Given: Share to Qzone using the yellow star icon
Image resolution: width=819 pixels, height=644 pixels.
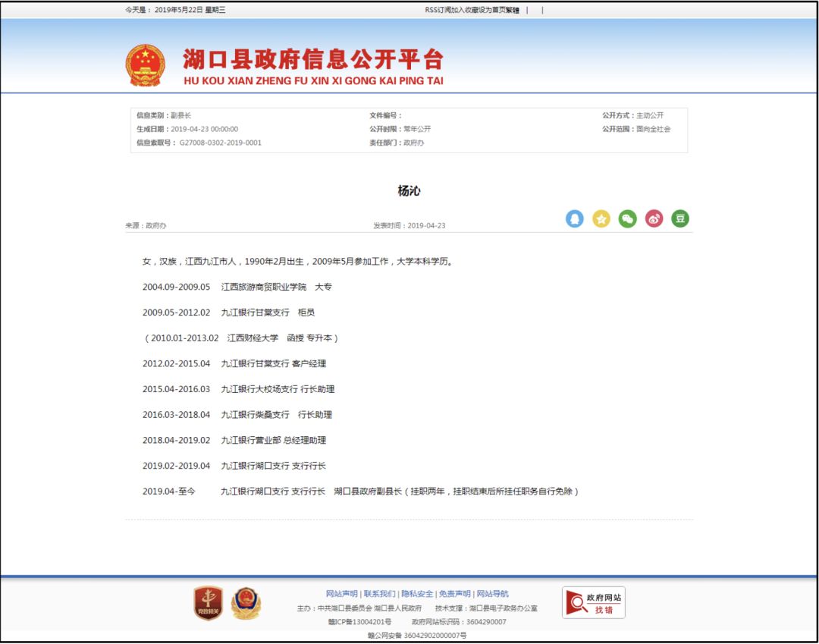Looking at the screenshot, I should point(601,218).
